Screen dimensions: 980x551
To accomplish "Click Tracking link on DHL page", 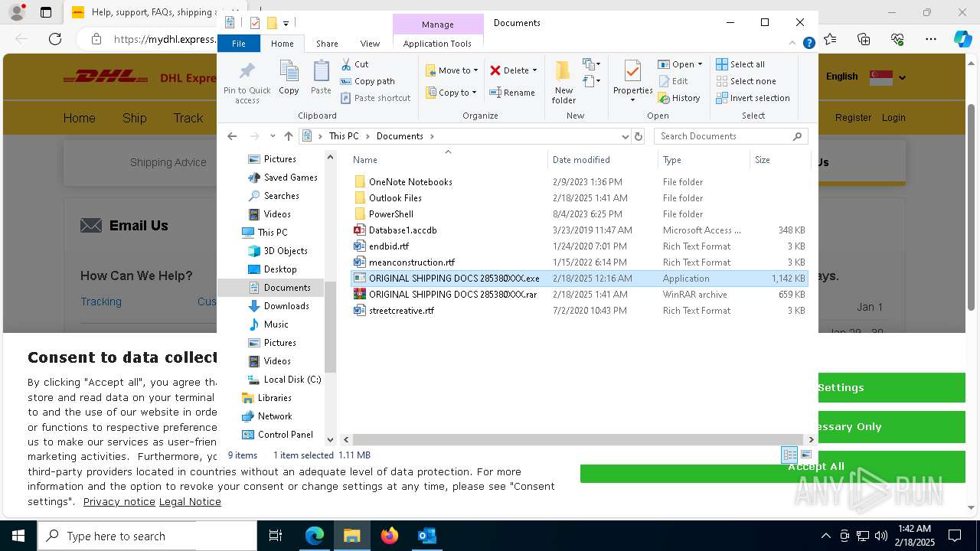I will (101, 302).
